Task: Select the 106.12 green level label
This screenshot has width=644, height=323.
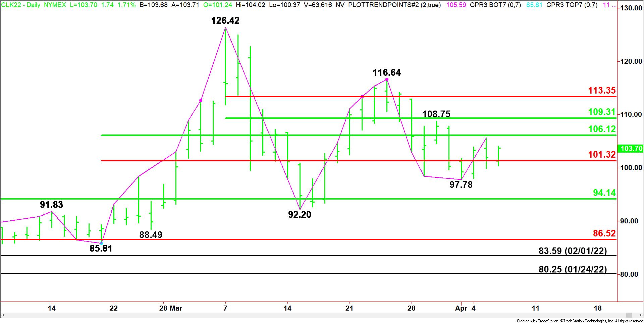Action: pyautogui.click(x=602, y=129)
